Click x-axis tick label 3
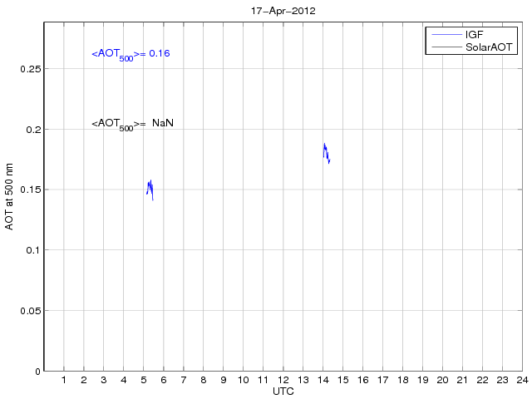532x399 pixels. point(104,380)
